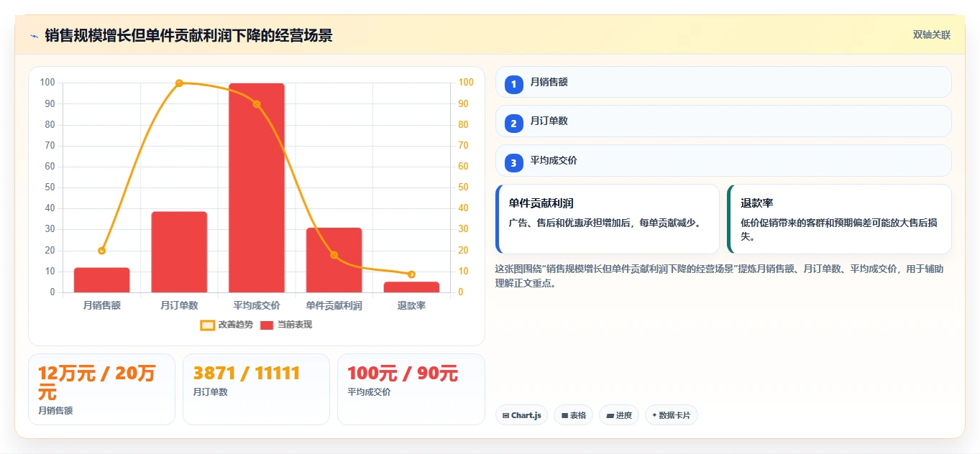Click the 月销售额 x-axis label

(x=101, y=306)
